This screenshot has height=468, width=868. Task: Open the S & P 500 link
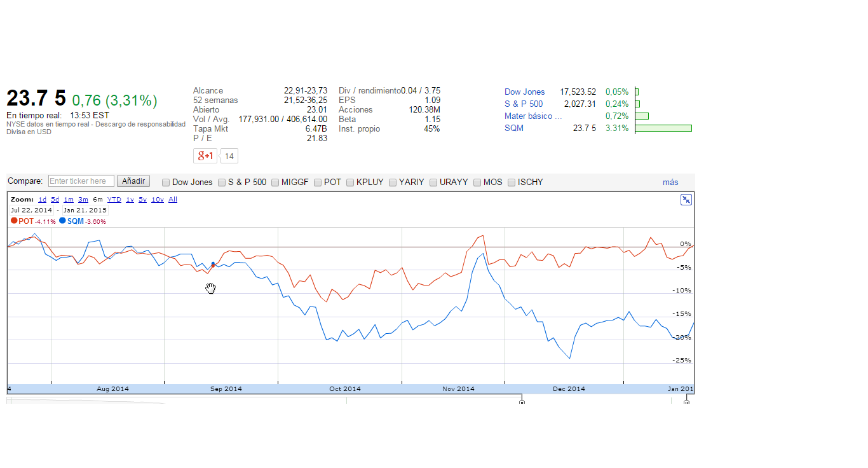coord(524,104)
